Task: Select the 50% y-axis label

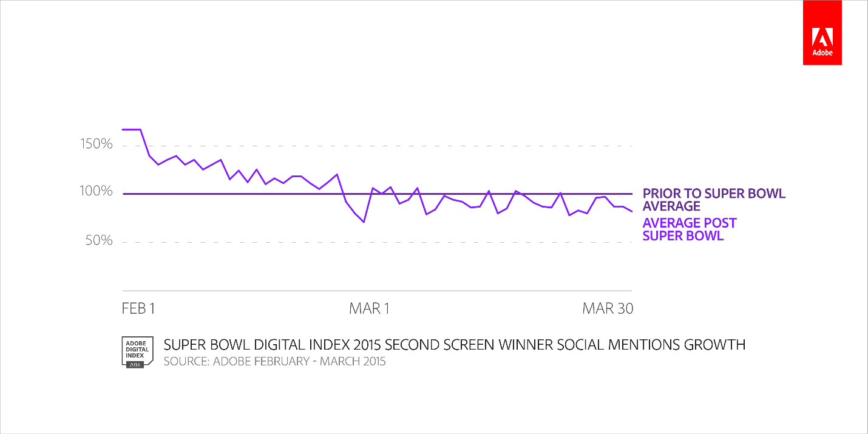Action: pyautogui.click(x=99, y=241)
